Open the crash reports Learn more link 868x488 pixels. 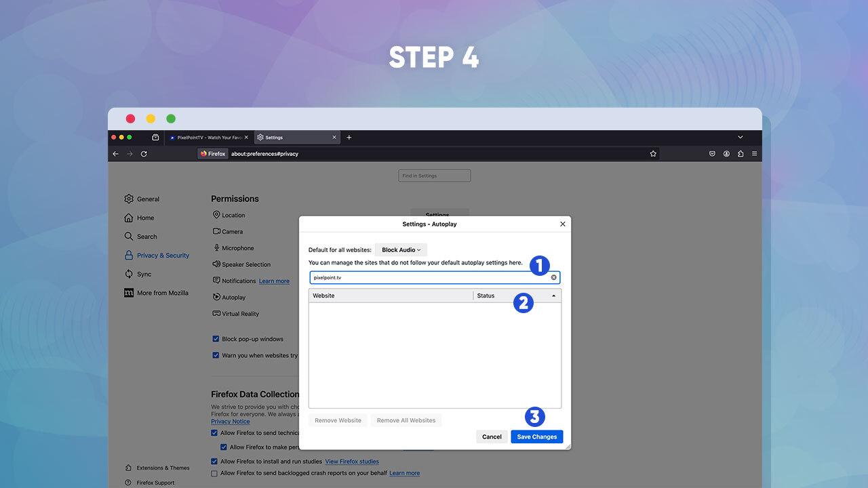pyautogui.click(x=404, y=473)
